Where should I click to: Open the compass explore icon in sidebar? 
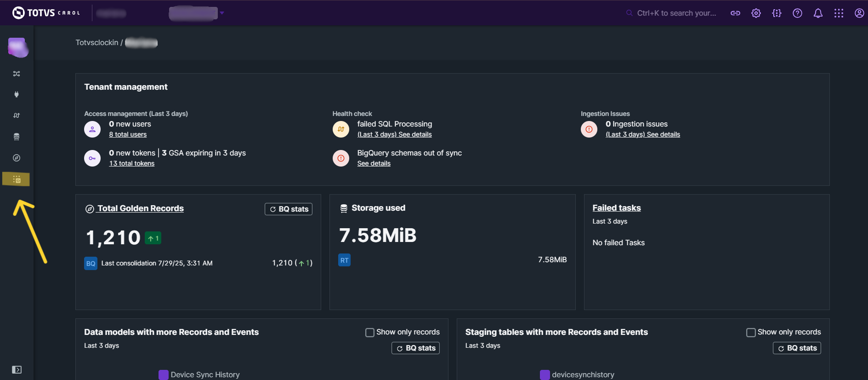[x=17, y=158]
